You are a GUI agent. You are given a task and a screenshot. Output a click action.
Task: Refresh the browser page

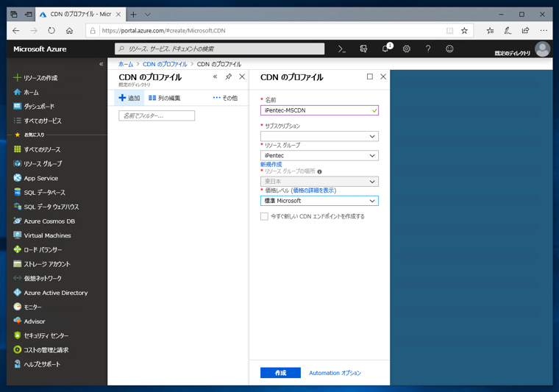pos(51,31)
